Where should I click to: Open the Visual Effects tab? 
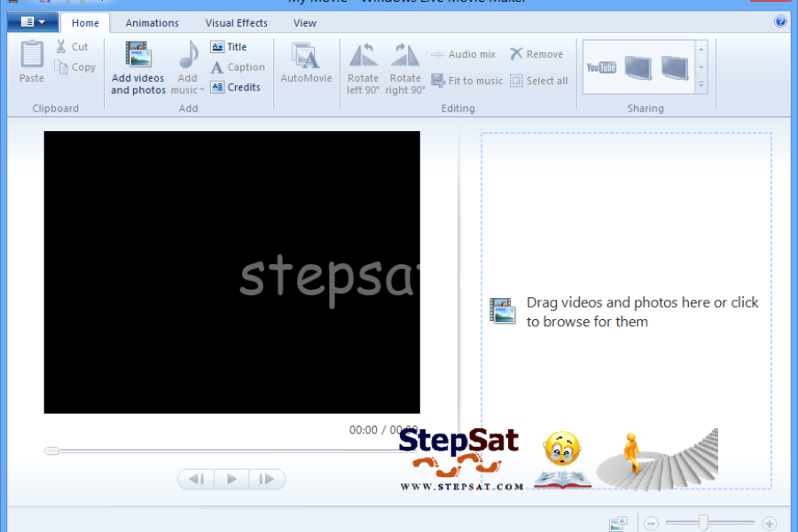tap(236, 23)
